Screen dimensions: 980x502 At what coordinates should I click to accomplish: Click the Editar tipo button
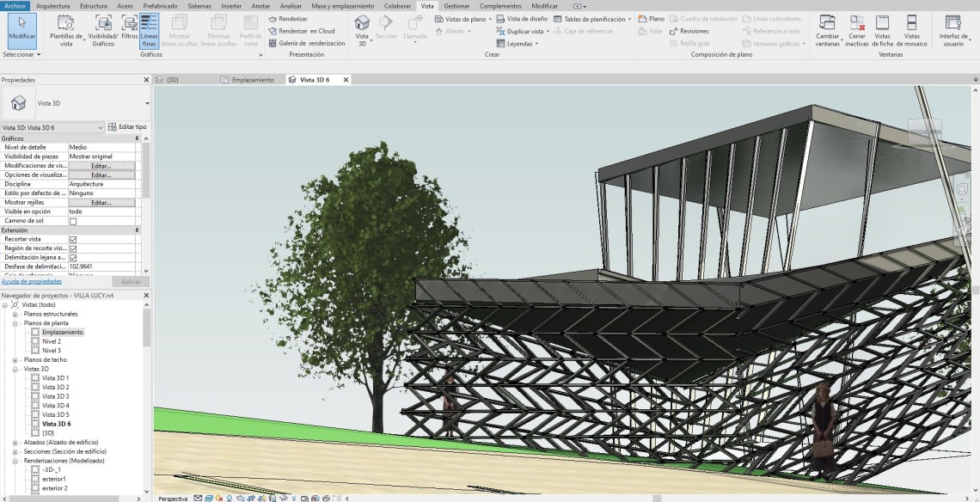point(126,127)
